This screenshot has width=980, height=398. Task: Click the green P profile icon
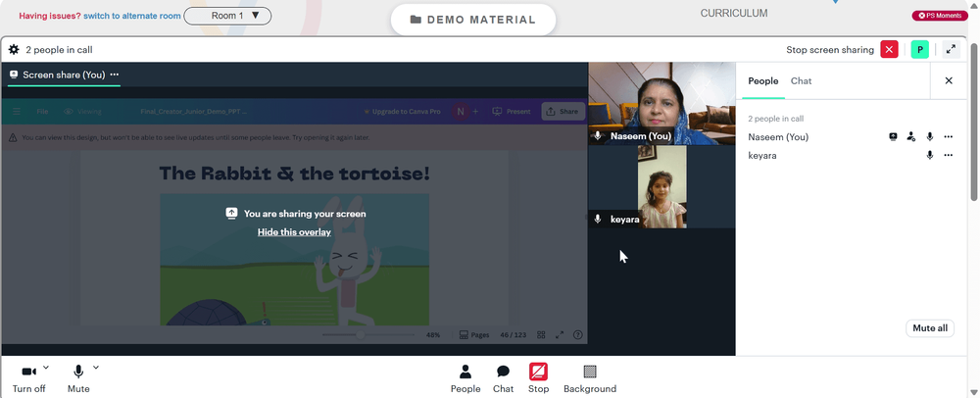pyautogui.click(x=920, y=49)
